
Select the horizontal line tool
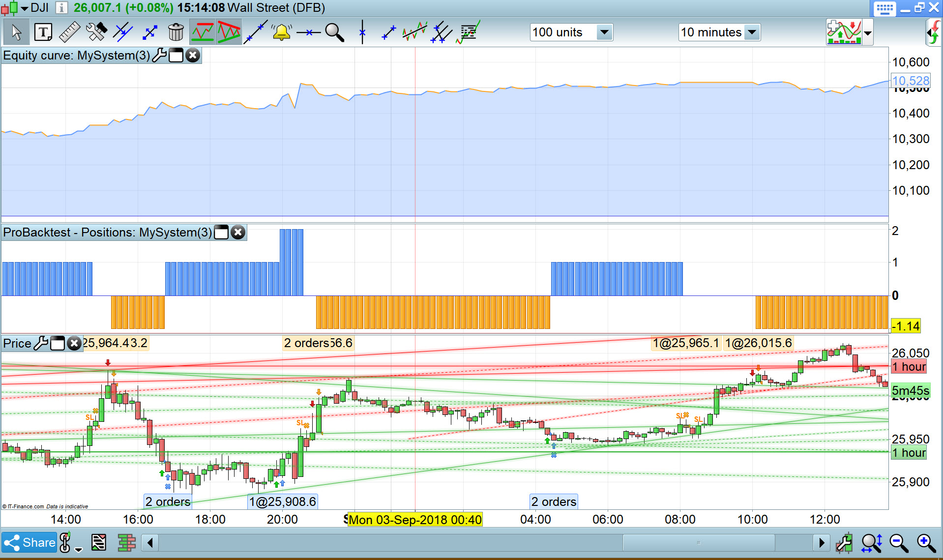click(x=308, y=32)
